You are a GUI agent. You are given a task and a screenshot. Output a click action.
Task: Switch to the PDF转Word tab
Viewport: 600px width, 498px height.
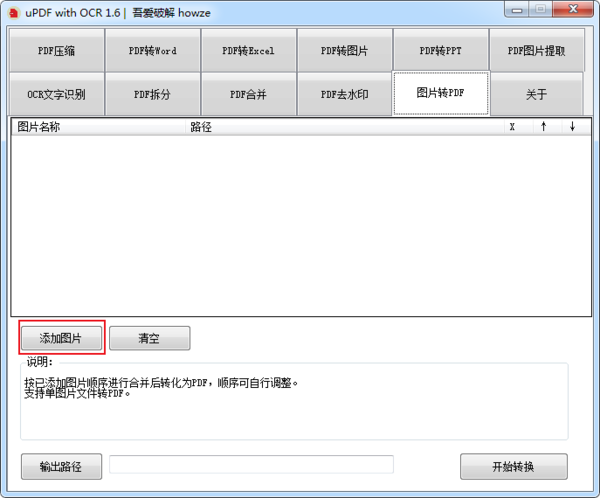(x=153, y=51)
